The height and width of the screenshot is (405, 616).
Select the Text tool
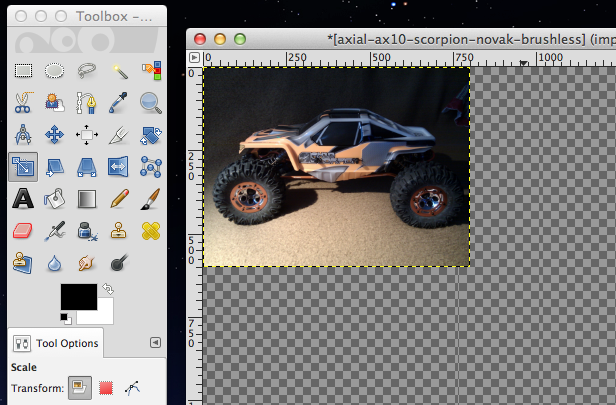(23, 198)
